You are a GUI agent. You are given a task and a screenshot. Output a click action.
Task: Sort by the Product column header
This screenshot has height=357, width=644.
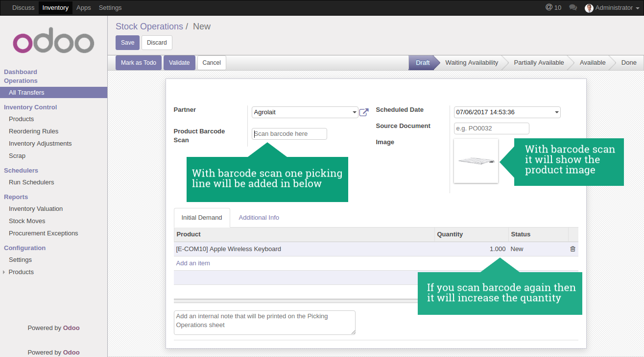304,234
